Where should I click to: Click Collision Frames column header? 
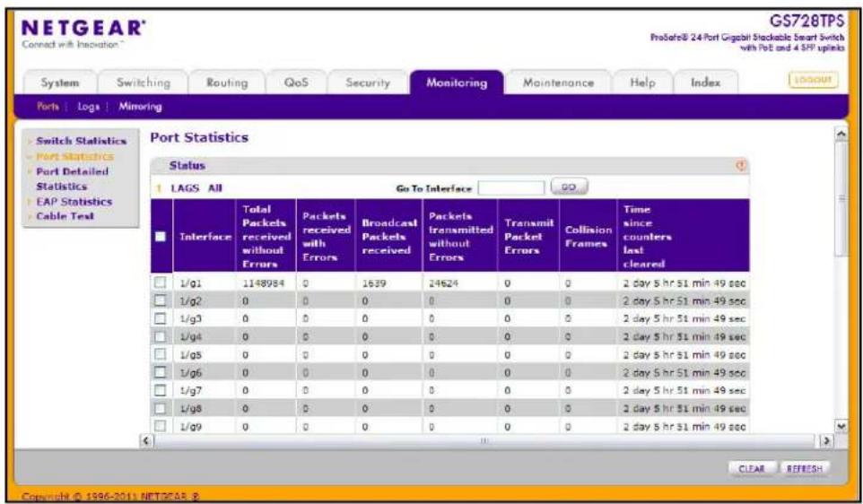588,237
